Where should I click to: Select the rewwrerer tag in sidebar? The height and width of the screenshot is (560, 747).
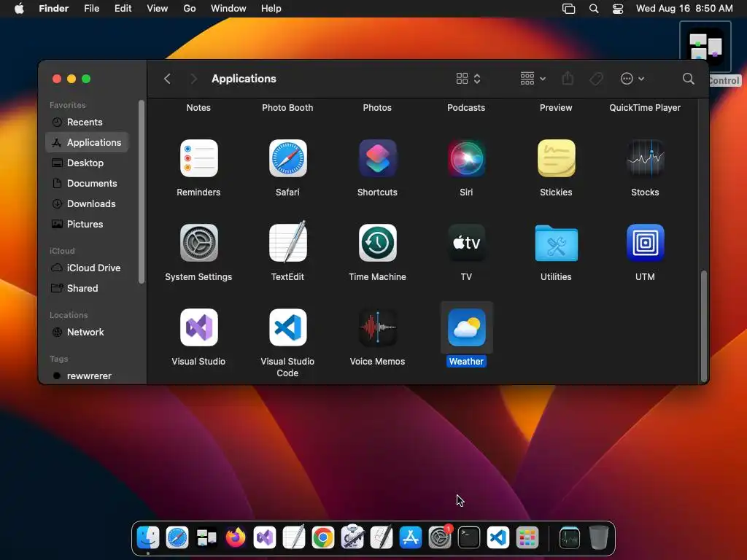pyautogui.click(x=87, y=376)
